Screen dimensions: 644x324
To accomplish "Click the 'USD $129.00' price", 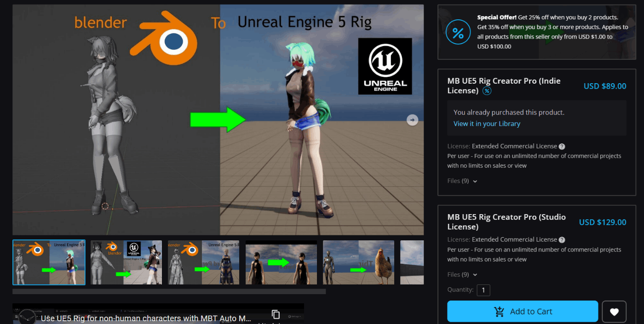I will pos(603,222).
